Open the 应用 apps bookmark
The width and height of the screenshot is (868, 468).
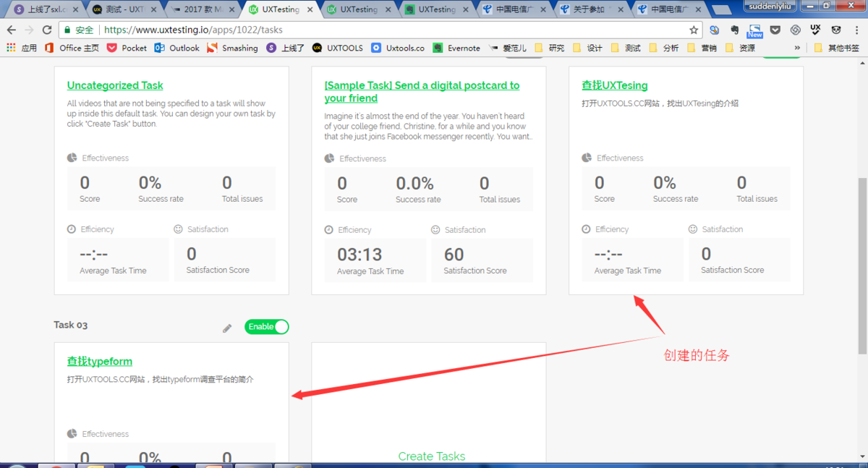coord(22,48)
